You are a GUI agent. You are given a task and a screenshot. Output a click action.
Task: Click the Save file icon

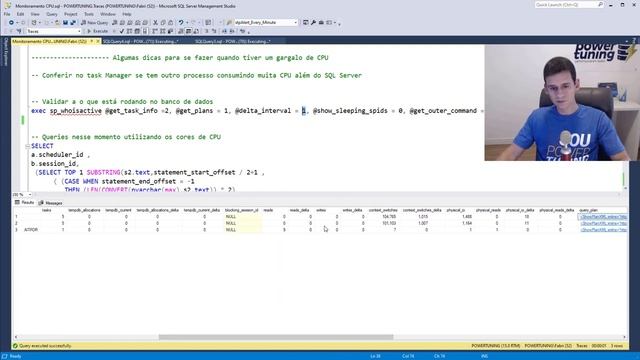tap(65, 22)
